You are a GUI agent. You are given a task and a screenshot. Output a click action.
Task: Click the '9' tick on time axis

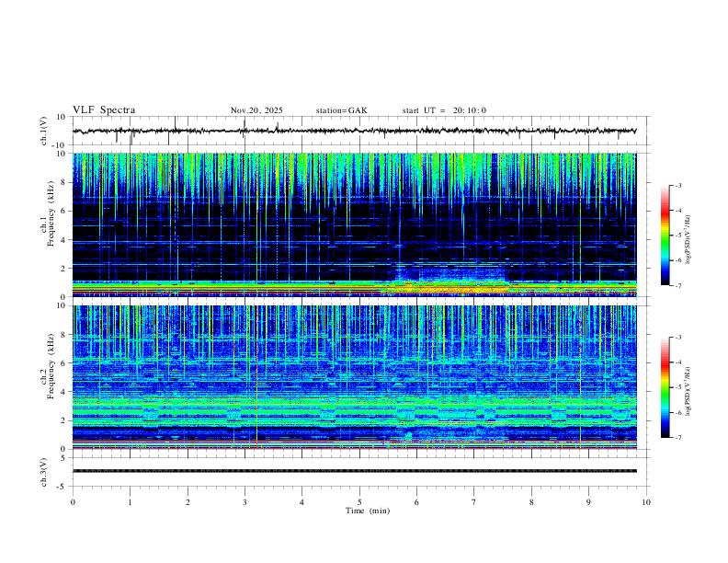click(x=588, y=502)
